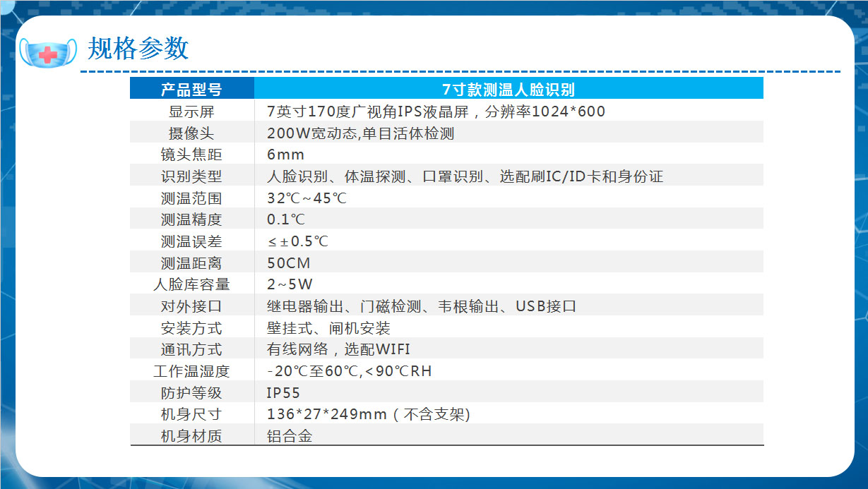The image size is (868, 489).
Task: Select the 显示屏 row label
Action: point(191,111)
